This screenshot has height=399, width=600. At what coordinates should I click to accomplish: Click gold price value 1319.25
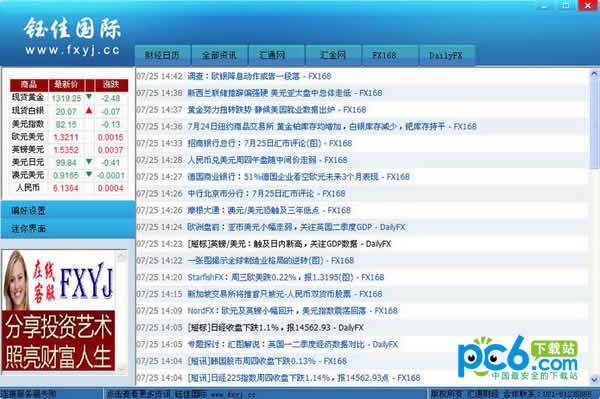[x=66, y=98]
